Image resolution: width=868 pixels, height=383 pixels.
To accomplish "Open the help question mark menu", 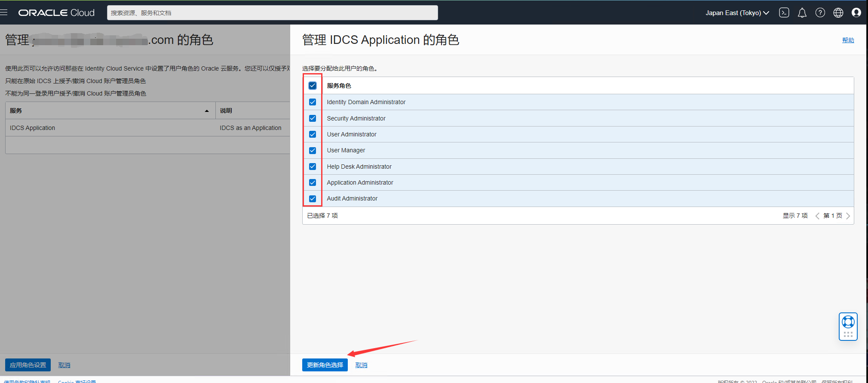I will pyautogui.click(x=820, y=13).
